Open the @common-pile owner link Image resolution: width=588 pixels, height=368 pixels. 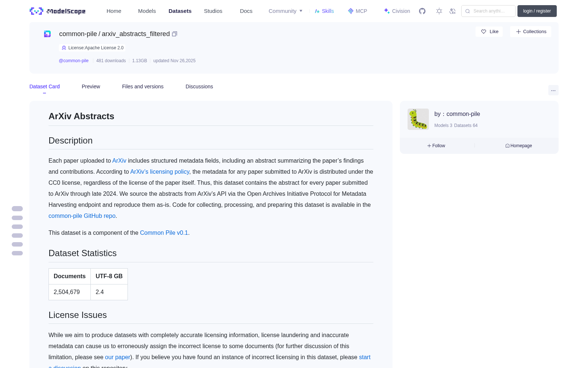click(73, 61)
